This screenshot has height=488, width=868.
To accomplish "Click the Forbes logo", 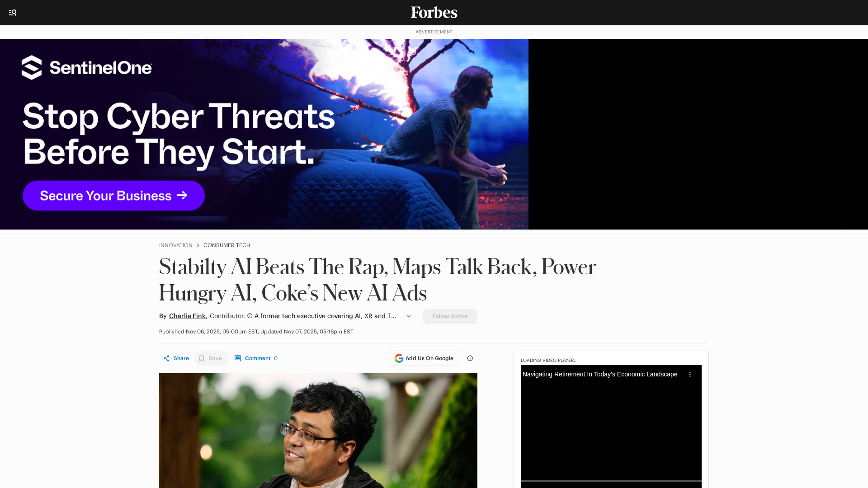I will [x=434, y=12].
